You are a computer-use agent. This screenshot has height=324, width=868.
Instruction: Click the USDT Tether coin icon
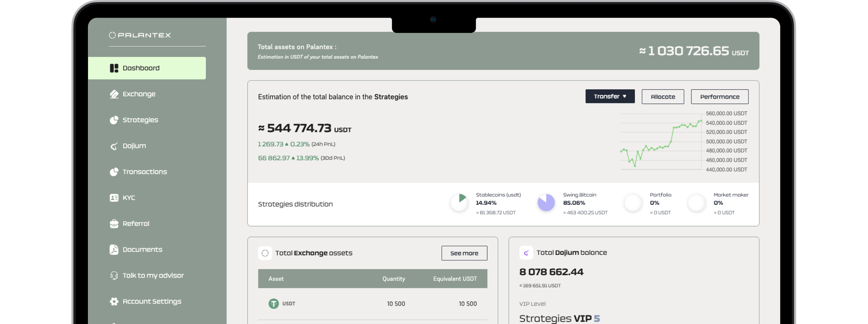[273, 303]
